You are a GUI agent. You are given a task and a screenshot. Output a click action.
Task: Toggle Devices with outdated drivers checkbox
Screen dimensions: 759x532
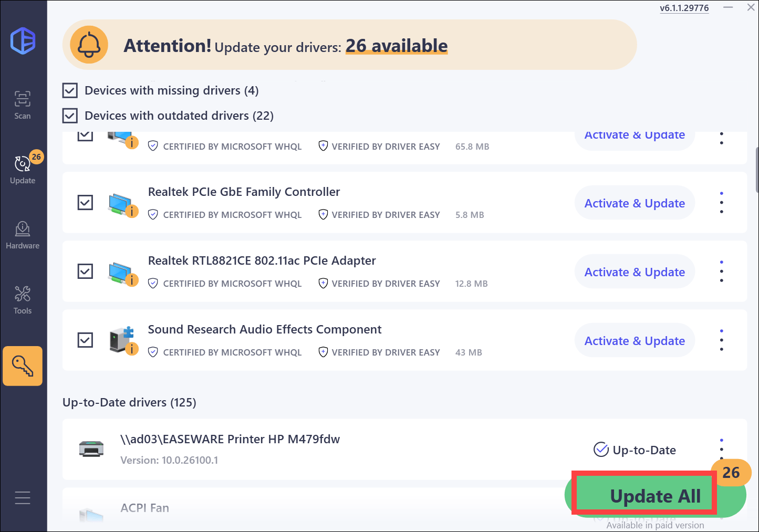point(70,116)
